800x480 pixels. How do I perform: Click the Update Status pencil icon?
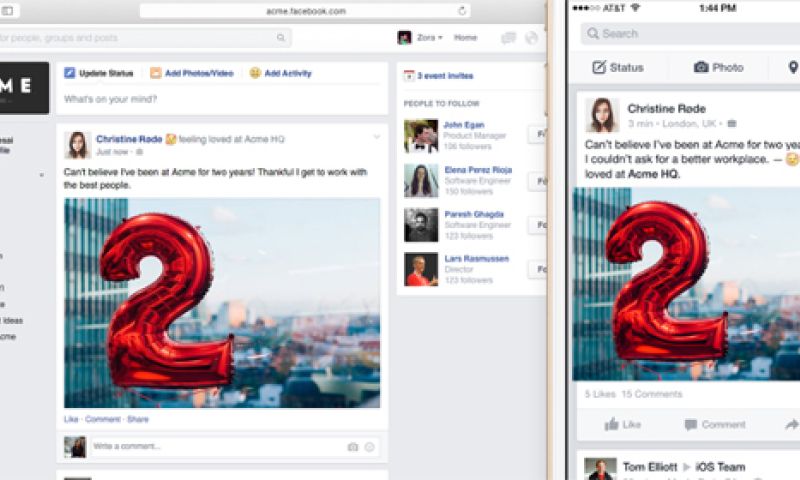click(x=69, y=73)
